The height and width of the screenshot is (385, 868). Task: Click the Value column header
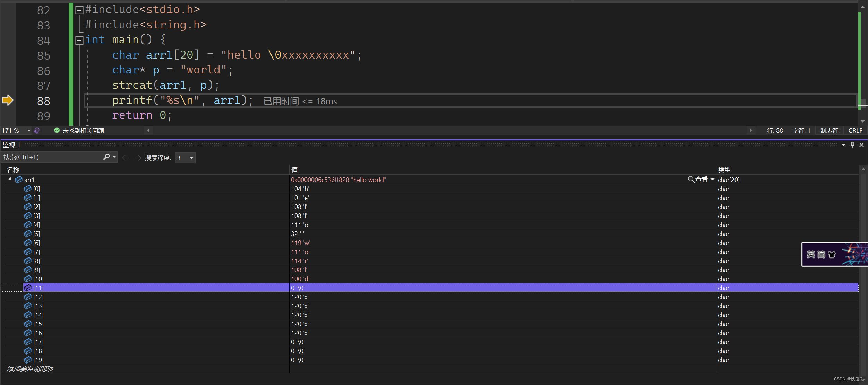294,169
